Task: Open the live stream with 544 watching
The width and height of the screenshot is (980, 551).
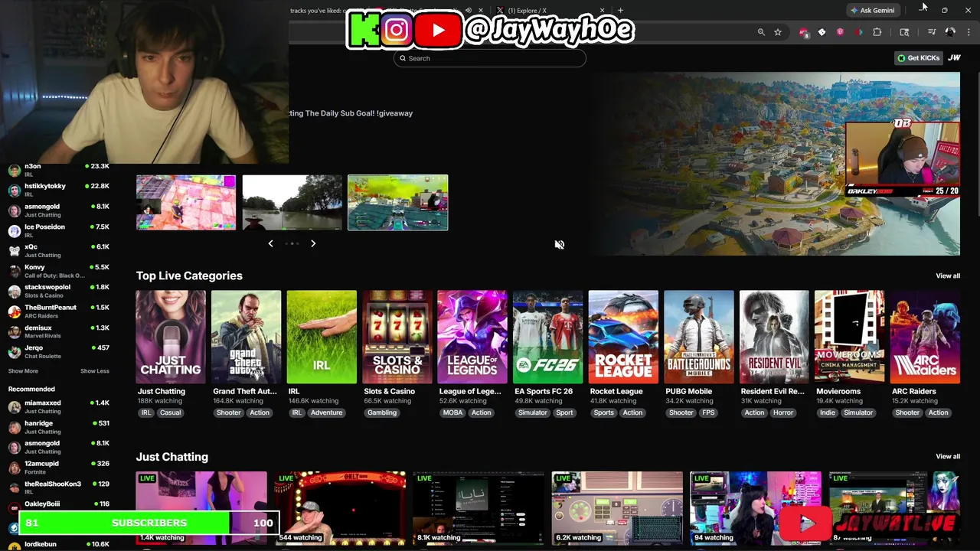Action: click(340, 508)
